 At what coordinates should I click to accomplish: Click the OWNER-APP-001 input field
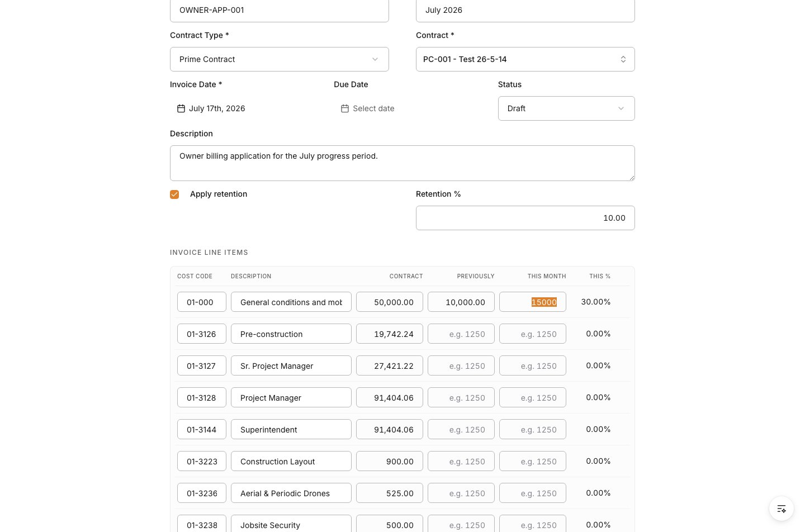coord(280,10)
